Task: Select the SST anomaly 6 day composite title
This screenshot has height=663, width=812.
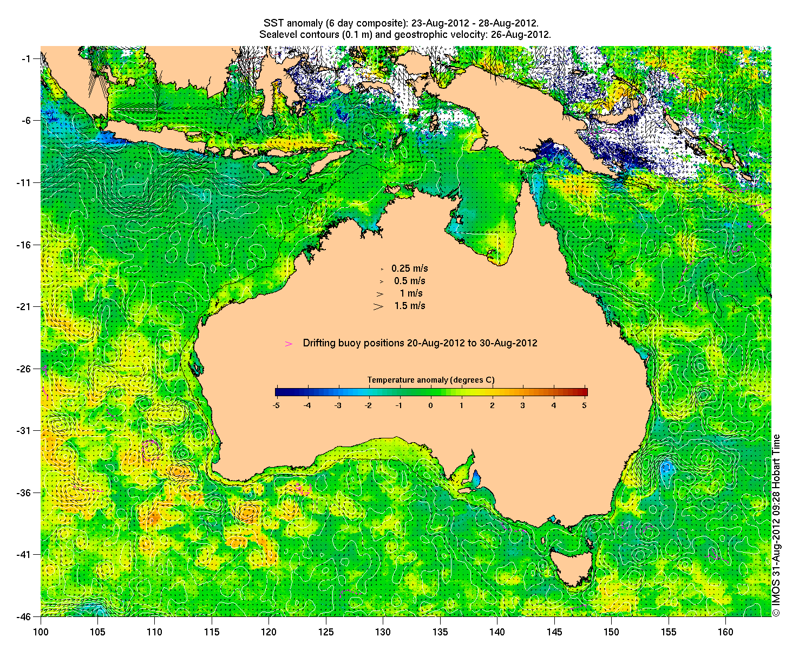Action: click(x=401, y=23)
